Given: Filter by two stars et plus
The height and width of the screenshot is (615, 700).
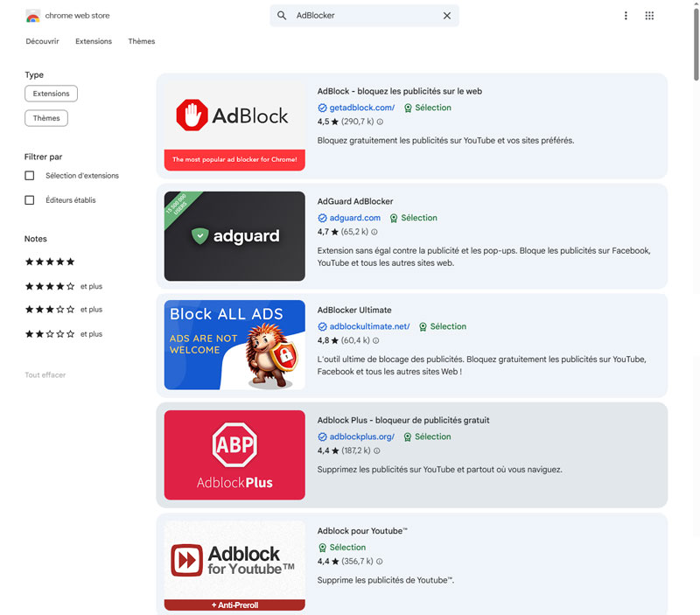Looking at the screenshot, I should pyautogui.click(x=64, y=334).
